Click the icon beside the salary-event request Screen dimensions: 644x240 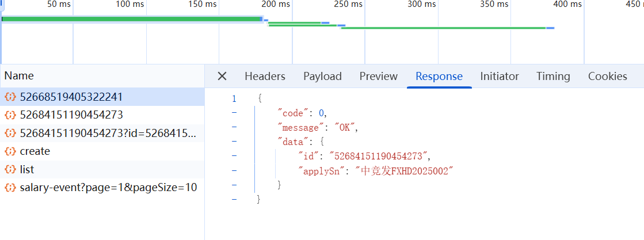coord(10,188)
